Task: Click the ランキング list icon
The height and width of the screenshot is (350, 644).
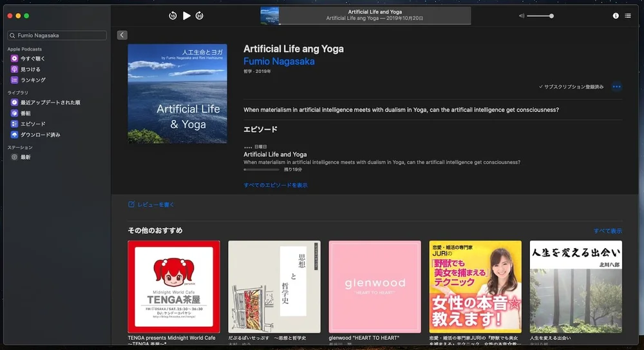Action: 14,80
